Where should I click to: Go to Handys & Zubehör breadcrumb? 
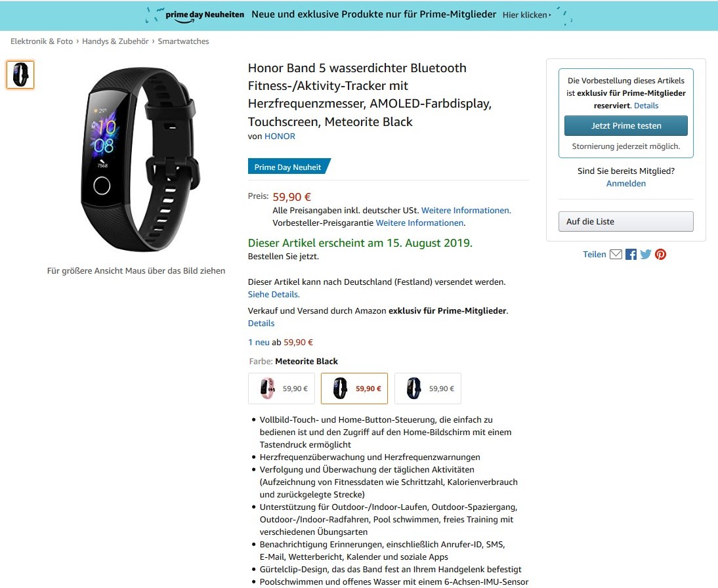(x=116, y=41)
